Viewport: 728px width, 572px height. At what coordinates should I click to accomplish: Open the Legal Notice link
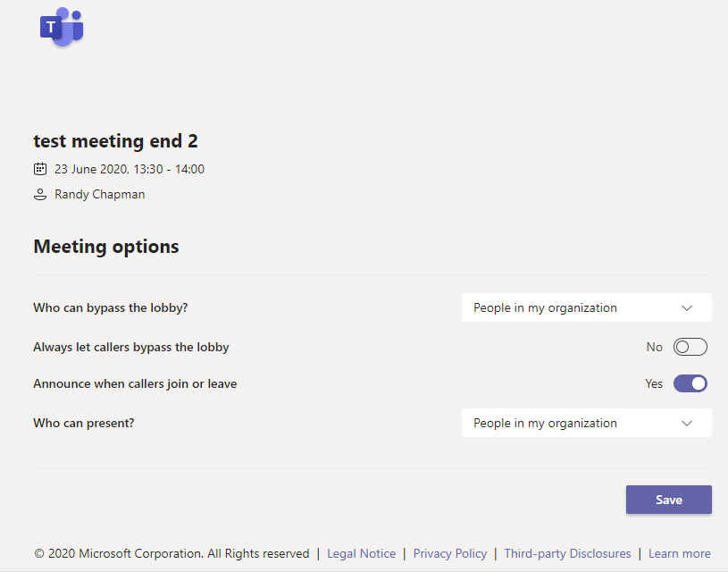click(361, 553)
